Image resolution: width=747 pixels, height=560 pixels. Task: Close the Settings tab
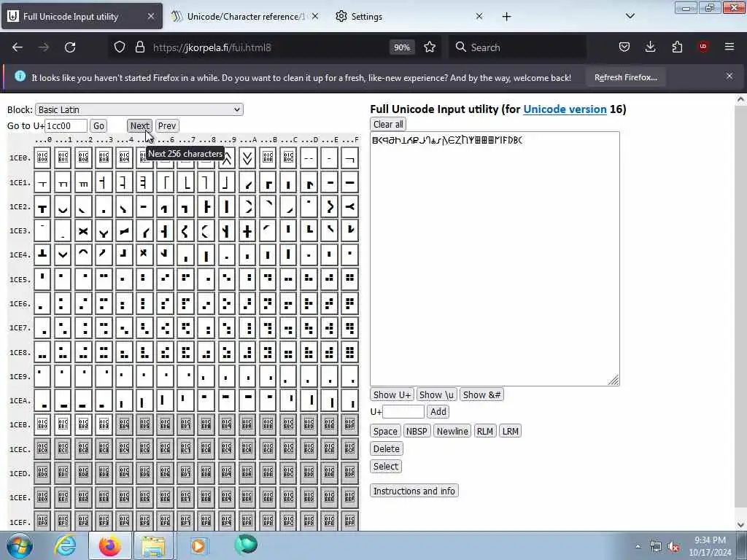(x=479, y=16)
